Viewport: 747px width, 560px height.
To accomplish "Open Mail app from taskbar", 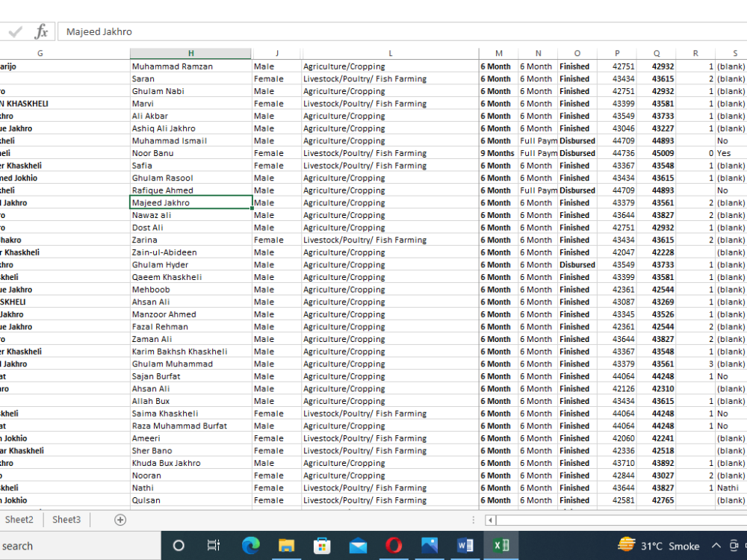I will point(358,545).
